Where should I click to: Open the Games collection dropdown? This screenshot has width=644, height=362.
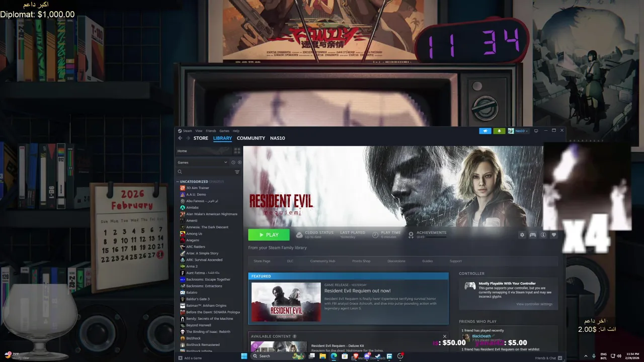pyautogui.click(x=202, y=162)
